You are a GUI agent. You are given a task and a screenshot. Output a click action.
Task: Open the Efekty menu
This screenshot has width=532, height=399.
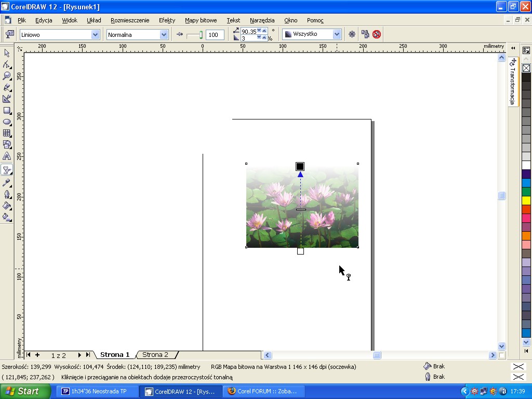click(x=167, y=20)
